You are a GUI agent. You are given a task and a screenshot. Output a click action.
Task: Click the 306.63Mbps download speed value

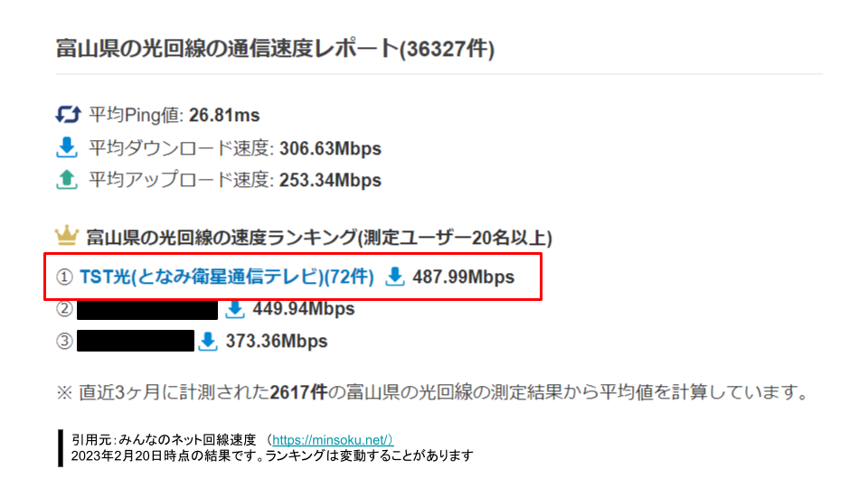[331, 148]
